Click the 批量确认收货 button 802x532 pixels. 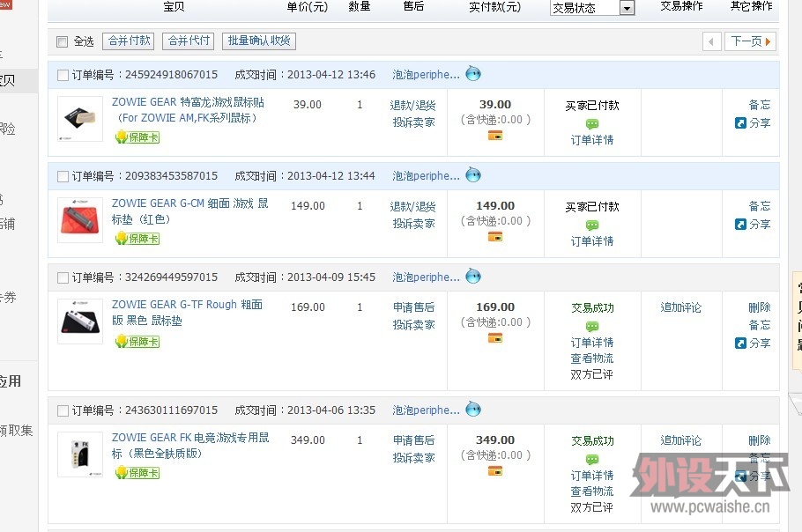point(259,41)
